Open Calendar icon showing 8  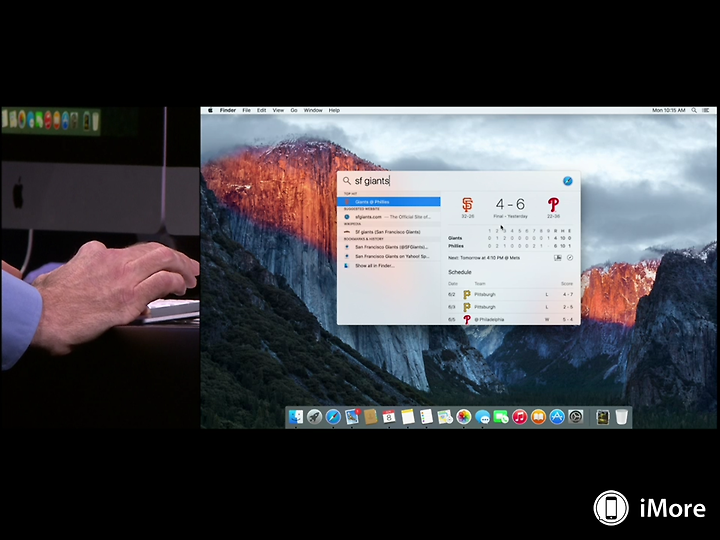pyautogui.click(x=389, y=417)
